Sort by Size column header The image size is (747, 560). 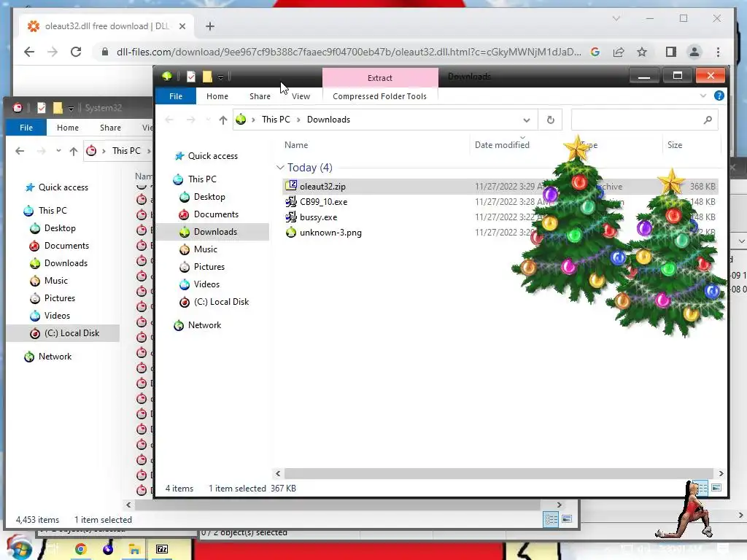[x=675, y=145]
